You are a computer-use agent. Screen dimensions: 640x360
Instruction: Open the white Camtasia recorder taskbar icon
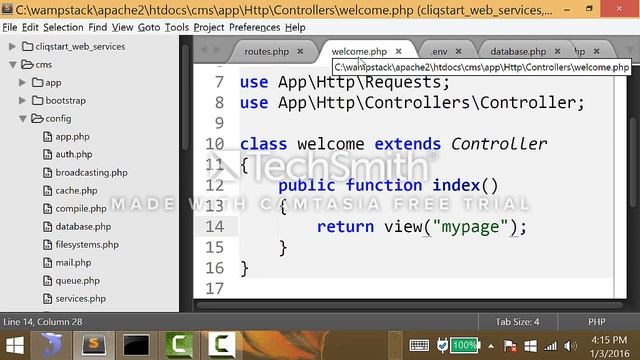click(x=222, y=345)
